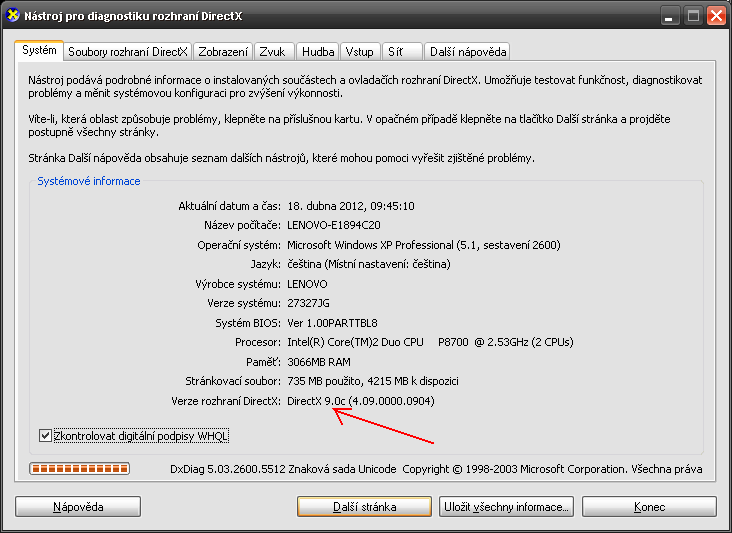Open the Zobrazení tab

point(223,52)
